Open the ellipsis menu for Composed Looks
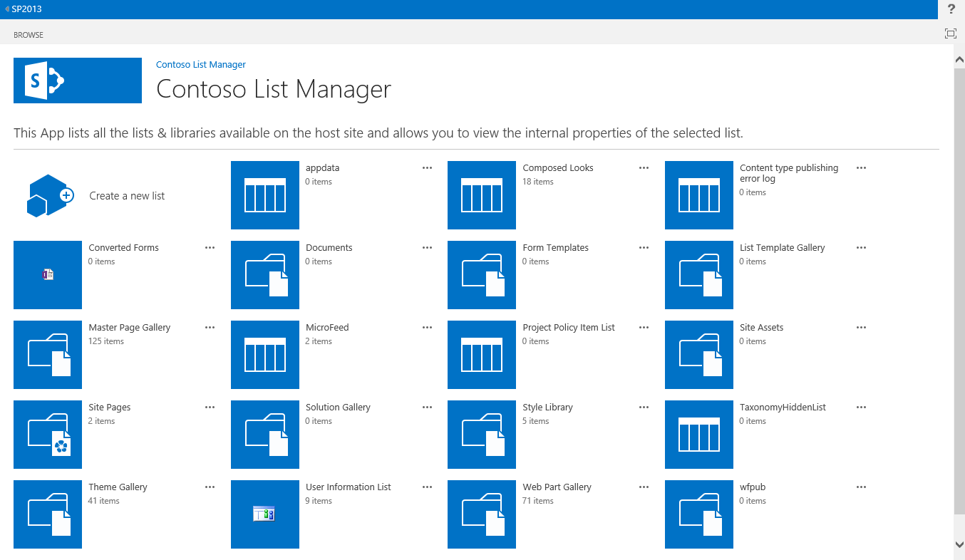 644,168
